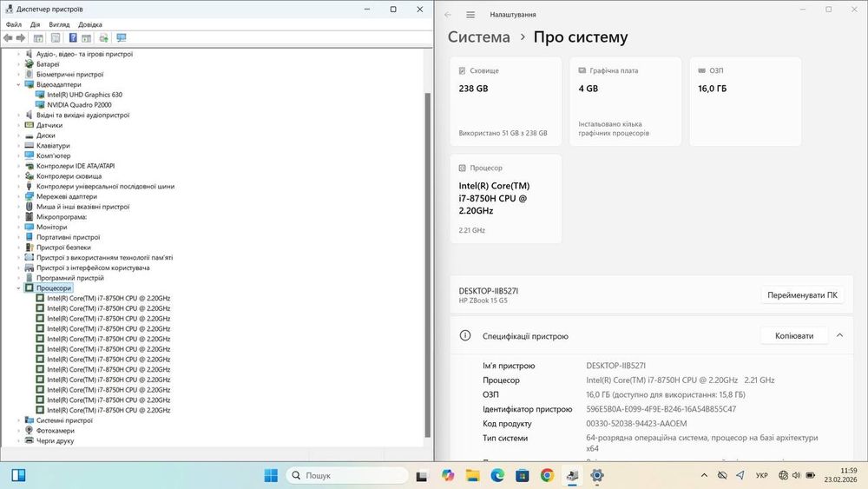Expand the Диски category
The width and height of the screenshot is (868, 489).
tap(19, 135)
